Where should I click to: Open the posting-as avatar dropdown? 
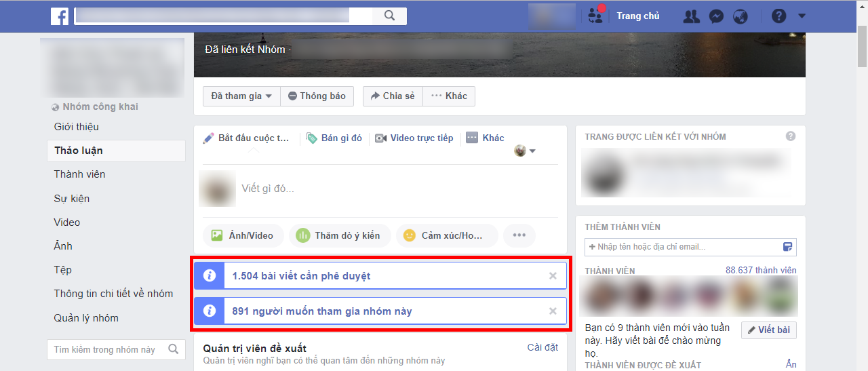point(525,151)
